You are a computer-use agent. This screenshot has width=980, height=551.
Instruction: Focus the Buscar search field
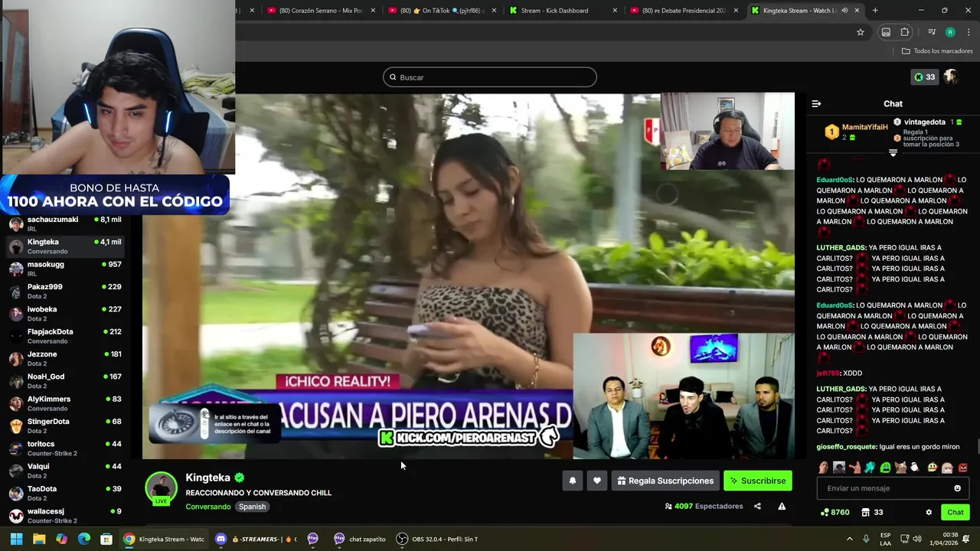[490, 77]
